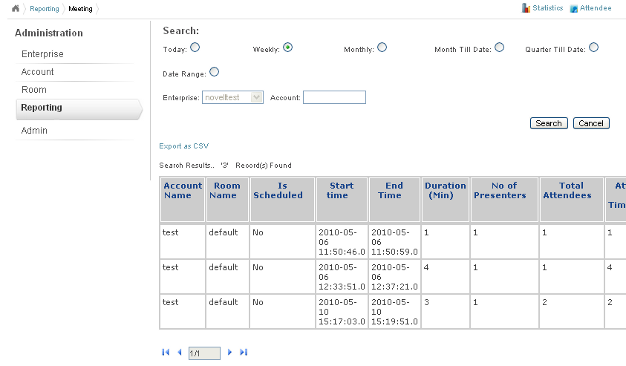This screenshot has width=626, height=366.
Task: Click Meeting breadcrumb item
Action: click(80, 9)
